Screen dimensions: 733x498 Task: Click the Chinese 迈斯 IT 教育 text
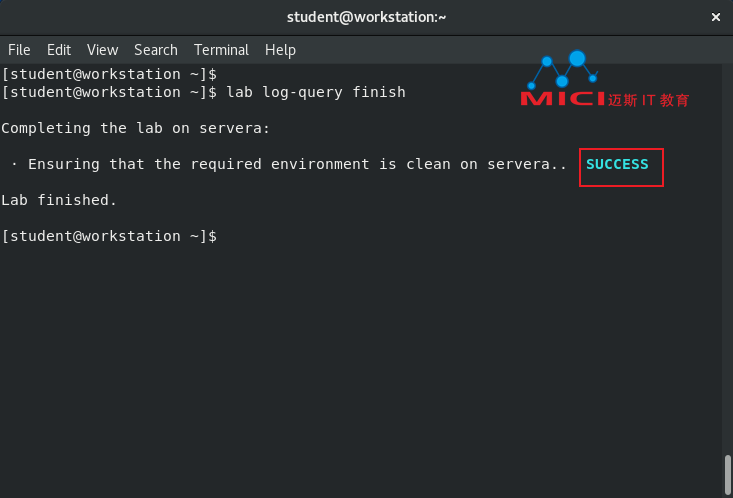click(x=648, y=100)
